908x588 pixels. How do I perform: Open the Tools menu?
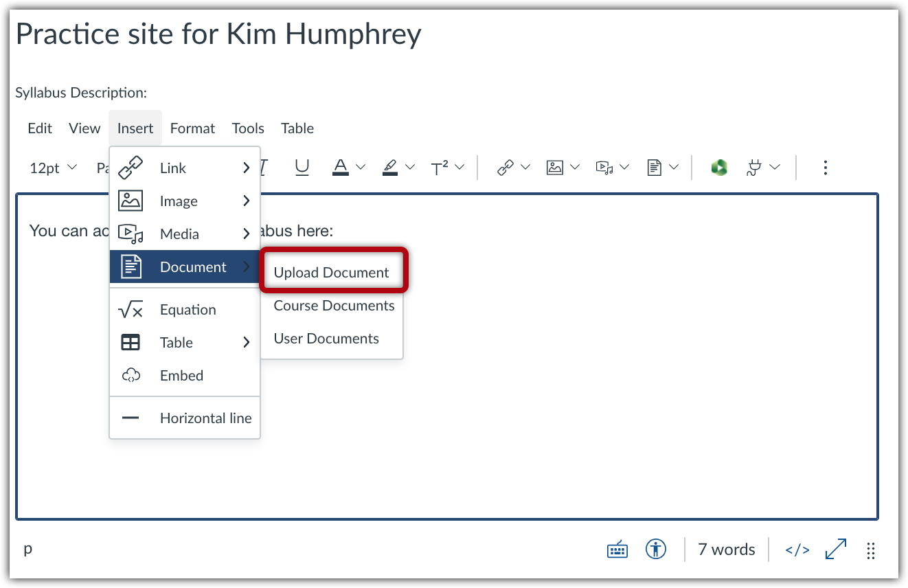pos(248,128)
